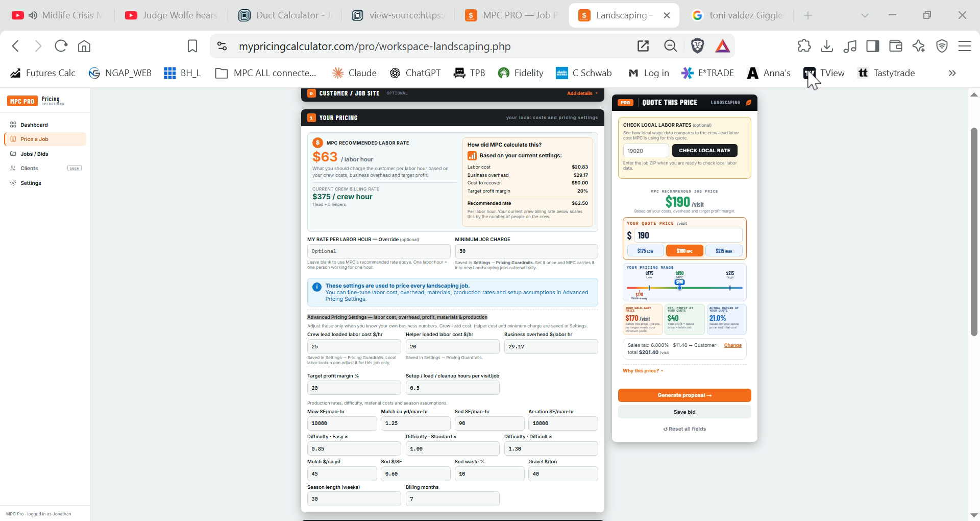Screen dimensions: 980x521
Task: Click the MPC PRO logo in sidebar
Action: [x=22, y=101]
